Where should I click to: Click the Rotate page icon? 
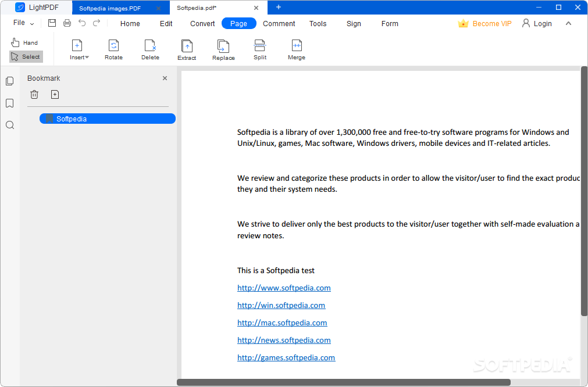click(x=113, y=50)
